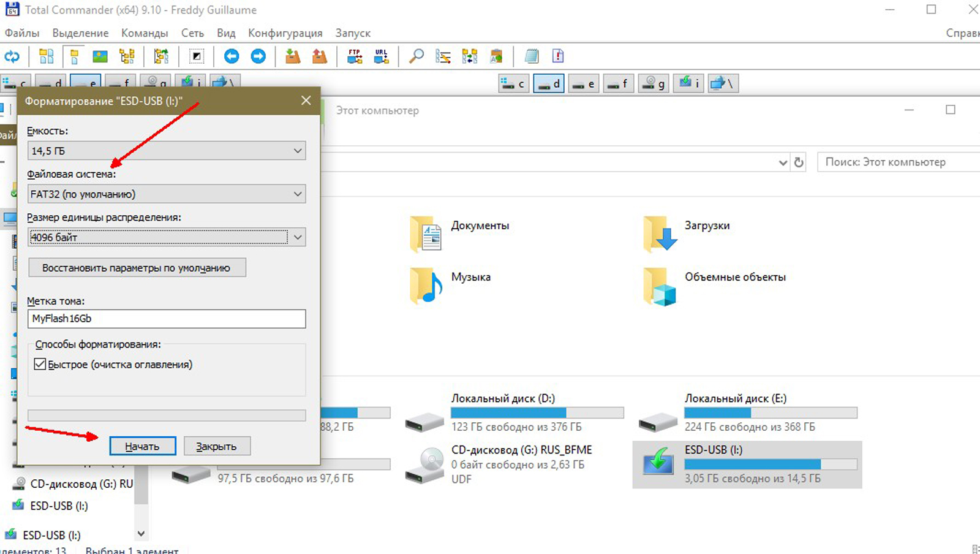Click the text 97,5 ГБ свободно из 97,6 ГБ
Viewport: 980px width, 554px height.
pyautogui.click(x=285, y=478)
